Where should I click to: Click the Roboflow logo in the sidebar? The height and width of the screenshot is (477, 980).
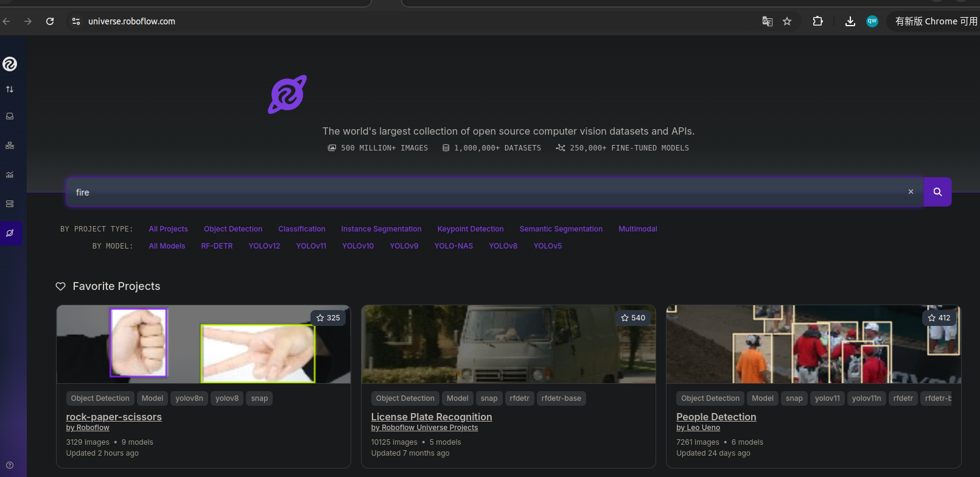(10, 64)
